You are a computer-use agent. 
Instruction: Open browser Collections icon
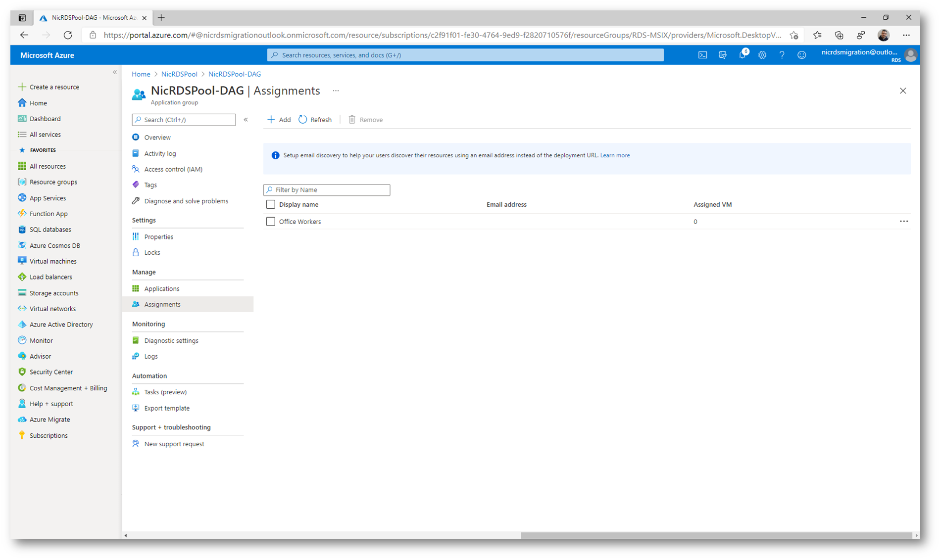[x=839, y=35]
